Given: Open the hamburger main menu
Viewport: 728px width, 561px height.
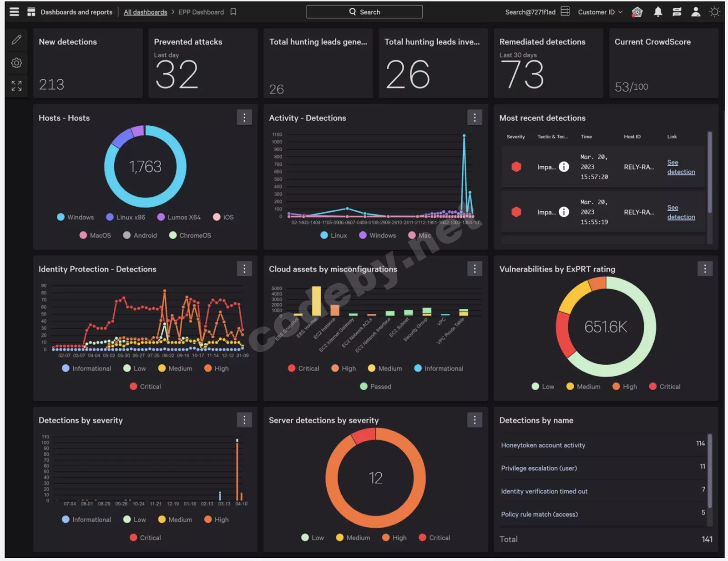Looking at the screenshot, I should [x=15, y=12].
